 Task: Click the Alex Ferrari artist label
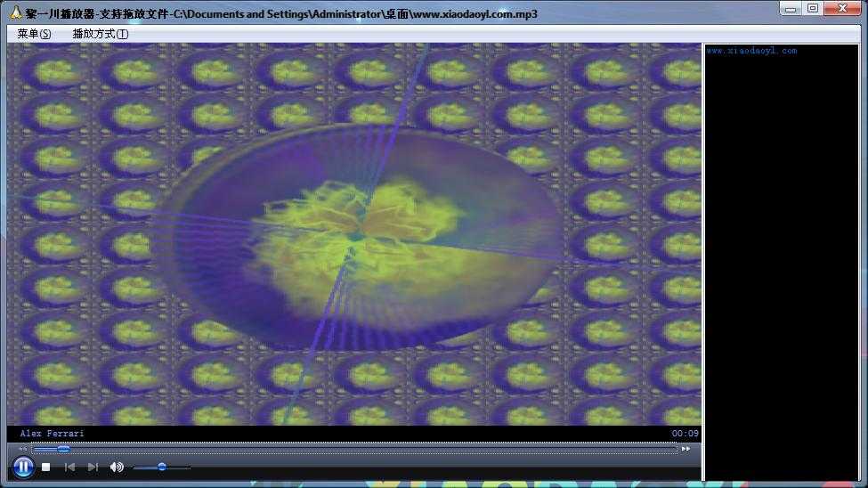pyautogui.click(x=52, y=433)
